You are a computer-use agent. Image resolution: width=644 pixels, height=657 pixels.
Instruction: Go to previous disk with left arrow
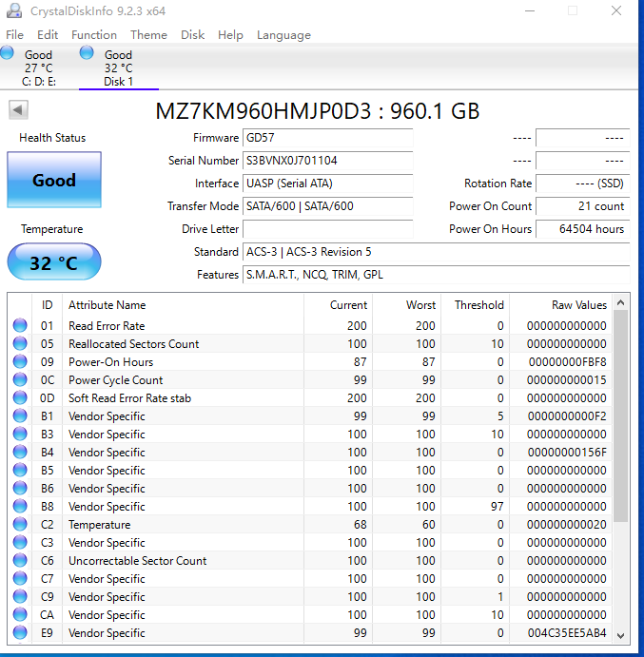pos(18,110)
